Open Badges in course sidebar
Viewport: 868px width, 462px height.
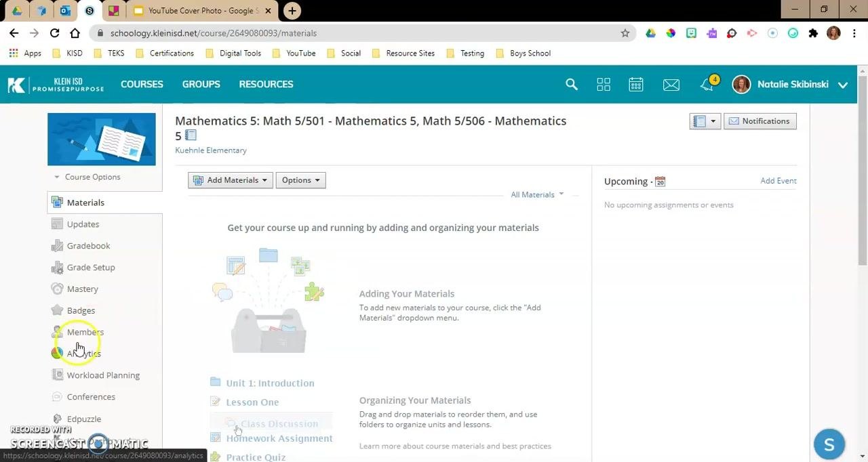[81, 310]
